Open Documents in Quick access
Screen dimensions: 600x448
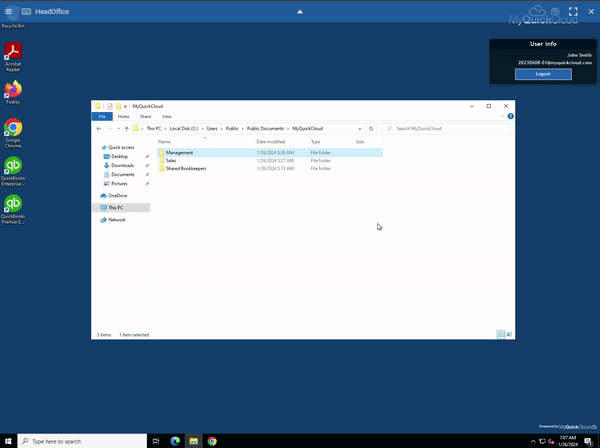123,174
